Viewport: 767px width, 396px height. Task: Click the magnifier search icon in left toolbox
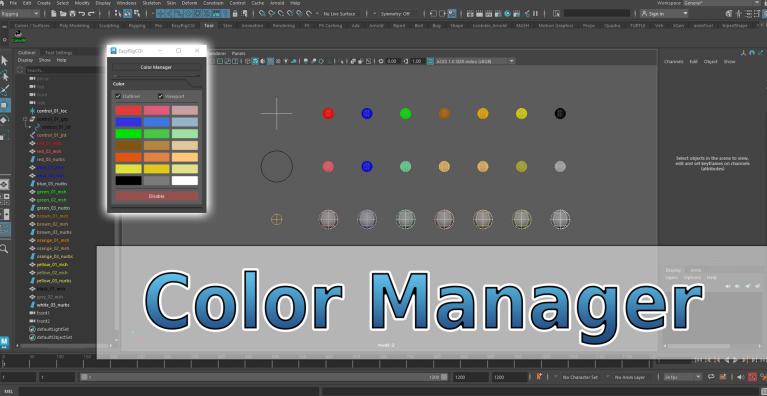(4, 249)
